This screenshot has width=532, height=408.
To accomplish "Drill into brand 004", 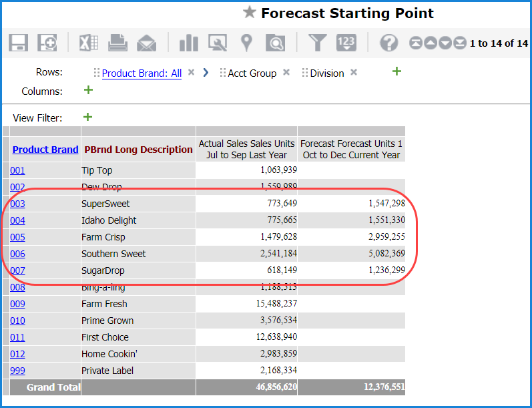I will (17, 220).
